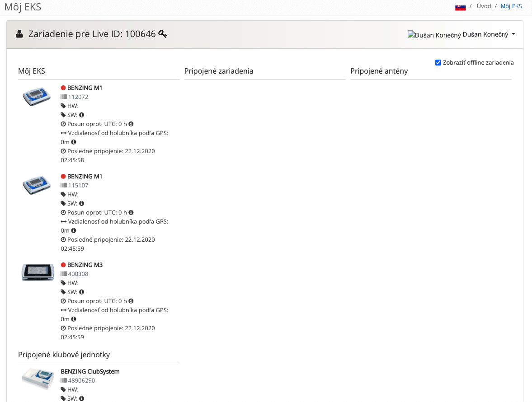Click SW info icon for device 112072

tap(82, 115)
